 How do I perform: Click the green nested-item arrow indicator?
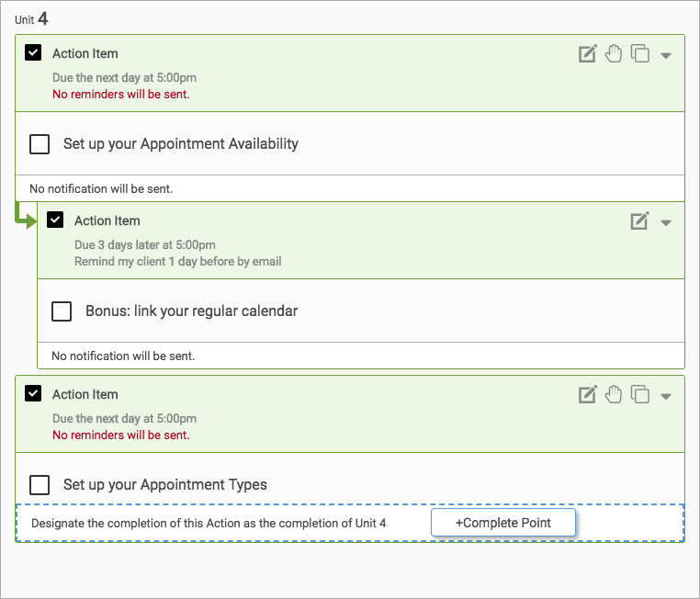(26, 217)
